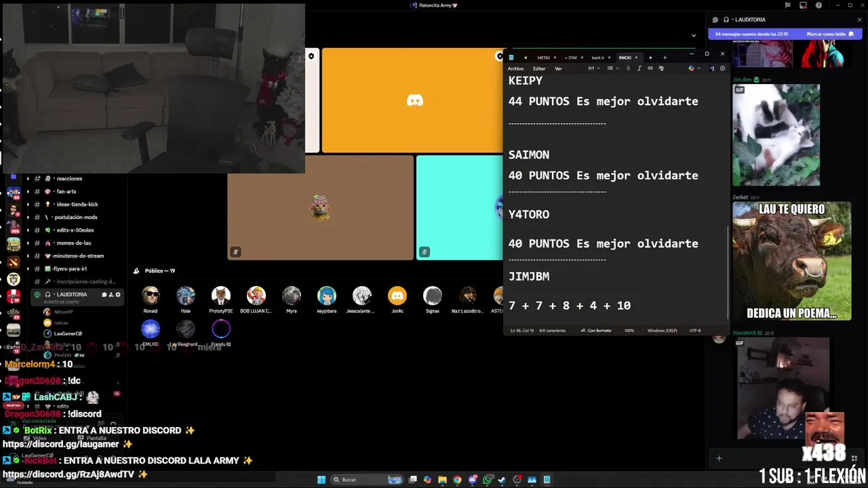Open server icon with 305 badge
This screenshot has width=868, height=488.
14,226
